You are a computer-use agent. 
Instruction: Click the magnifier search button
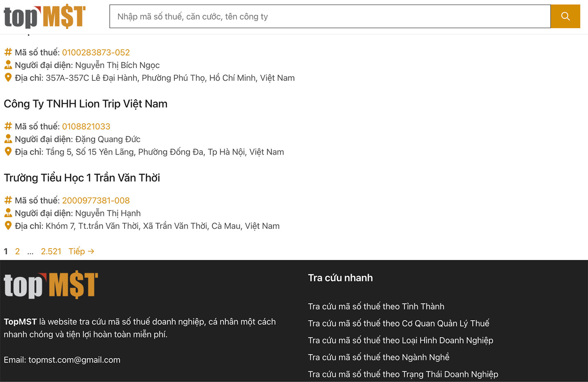(565, 16)
